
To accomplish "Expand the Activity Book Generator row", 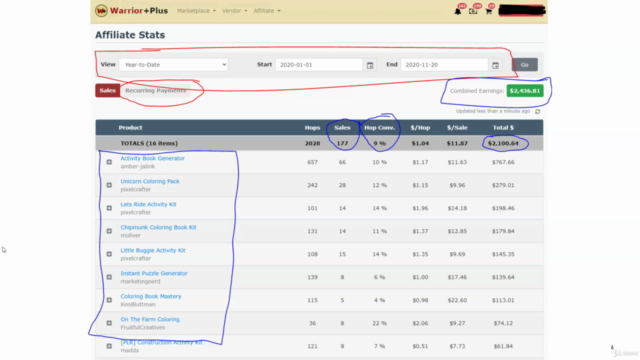I will click(x=109, y=162).
